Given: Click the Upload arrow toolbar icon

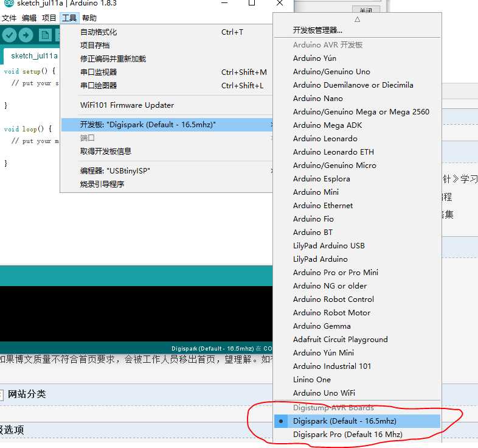Looking at the screenshot, I should tap(26, 35).
